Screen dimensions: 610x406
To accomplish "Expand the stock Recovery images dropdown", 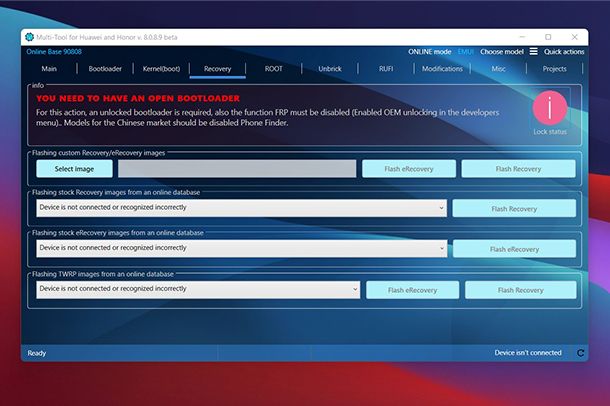I will [x=241, y=208].
